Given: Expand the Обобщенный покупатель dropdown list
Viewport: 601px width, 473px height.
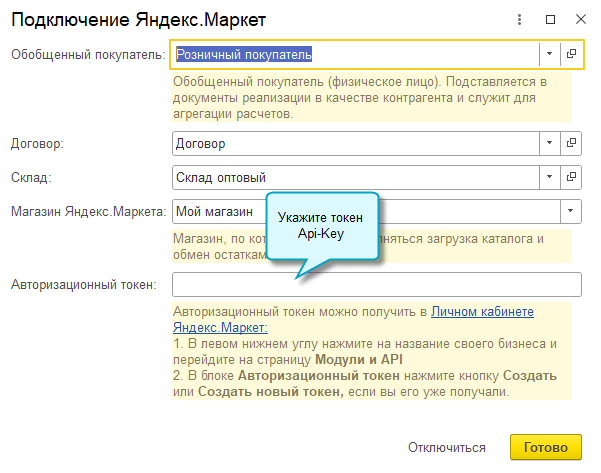Looking at the screenshot, I should coord(549,54).
